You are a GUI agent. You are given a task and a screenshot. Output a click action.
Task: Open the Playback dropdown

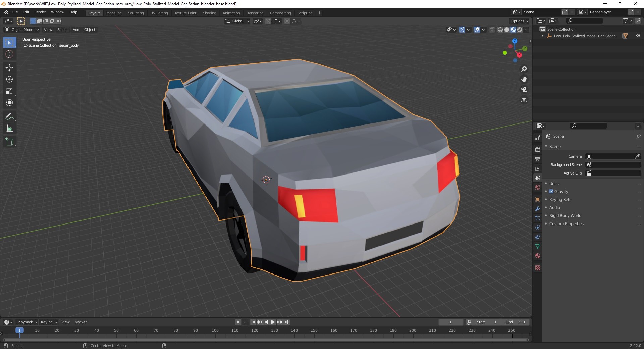(x=27, y=322)
